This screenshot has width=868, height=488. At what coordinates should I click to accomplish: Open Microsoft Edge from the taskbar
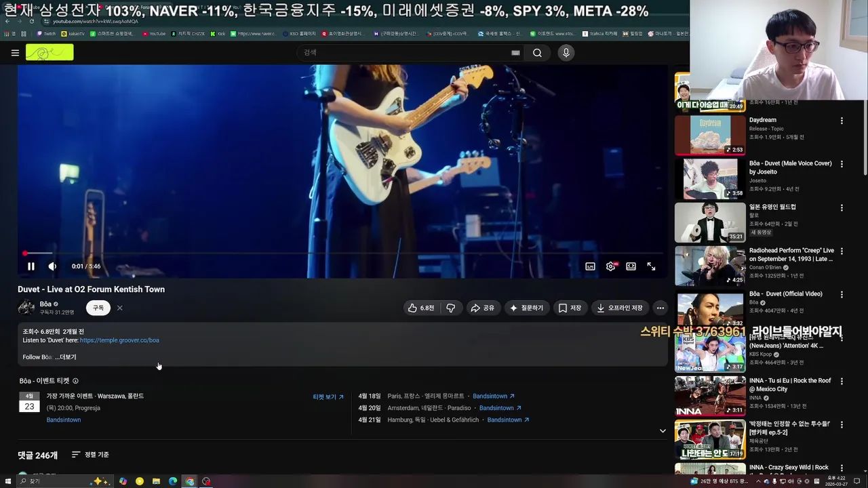pyautogui.click(x=173, y=481)
